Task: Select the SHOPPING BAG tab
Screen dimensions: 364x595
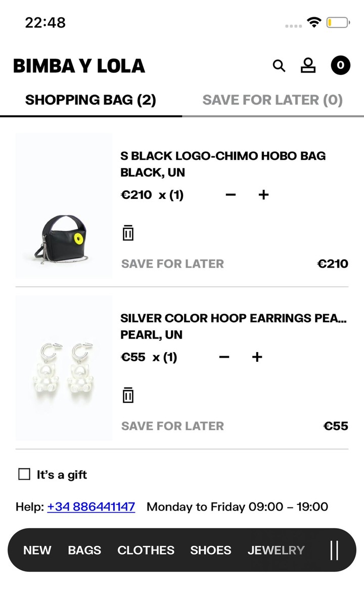Action: point(90,100)
